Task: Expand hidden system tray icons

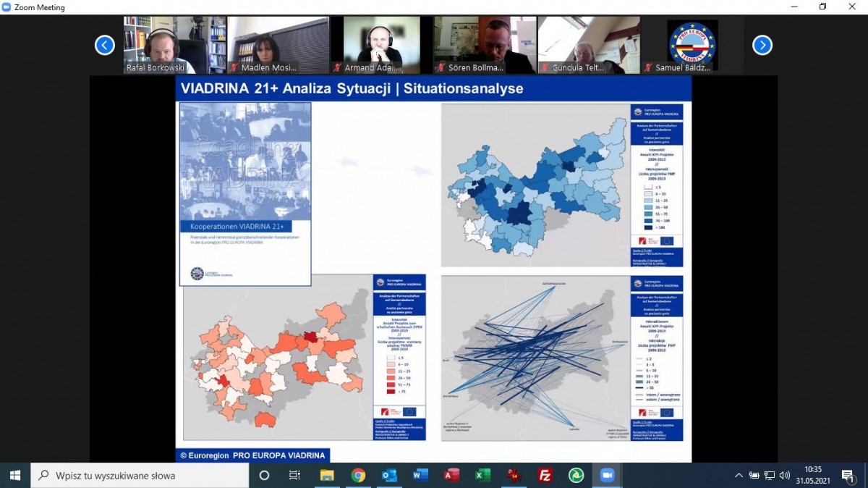Action: [739, 476]
